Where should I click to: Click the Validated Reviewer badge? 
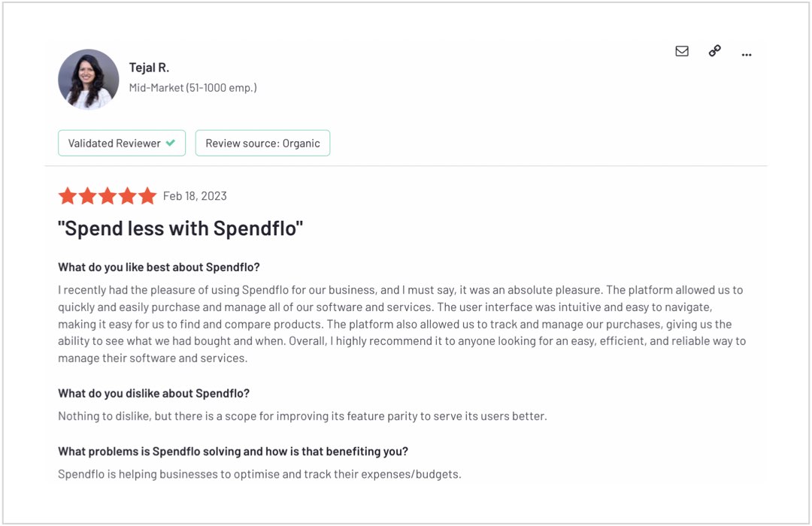(x=121, y=143)
